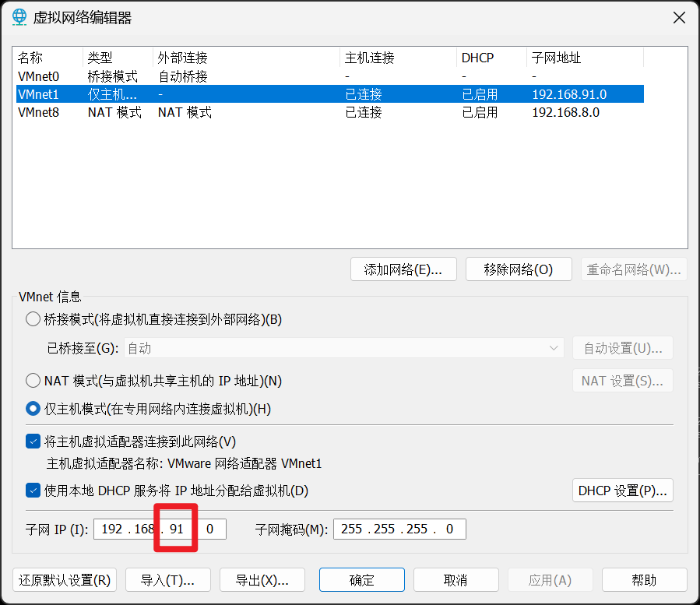Click the 子网掩码 input field

click(x=399, y=529)
